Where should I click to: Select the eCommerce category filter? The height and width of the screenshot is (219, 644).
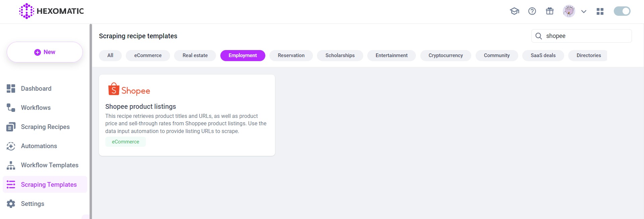pyautogui.click(x=148, y=55)
